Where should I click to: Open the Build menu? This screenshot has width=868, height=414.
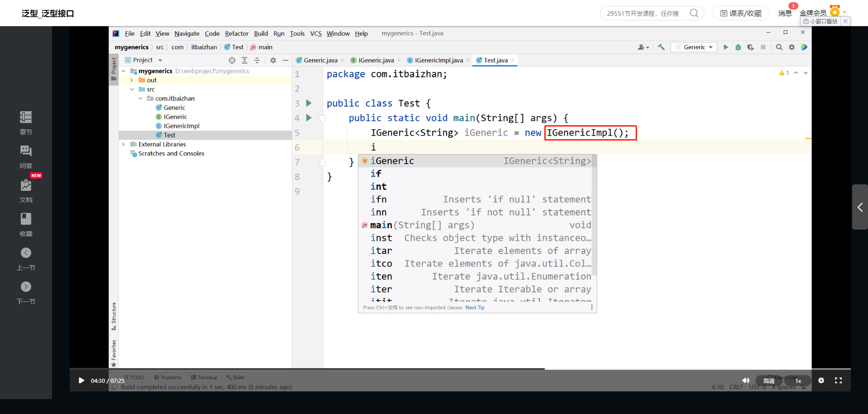tap(261, 33)
